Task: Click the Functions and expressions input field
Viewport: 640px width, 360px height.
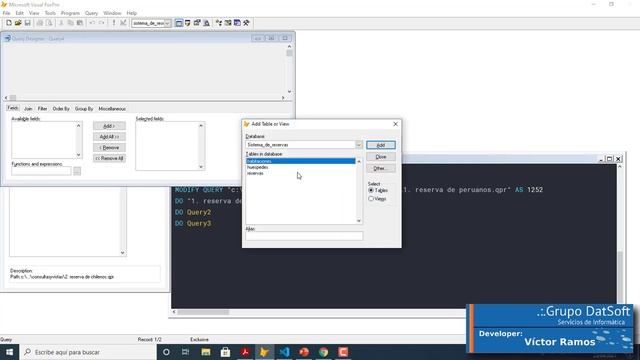Action: click(x=41, y=171)
